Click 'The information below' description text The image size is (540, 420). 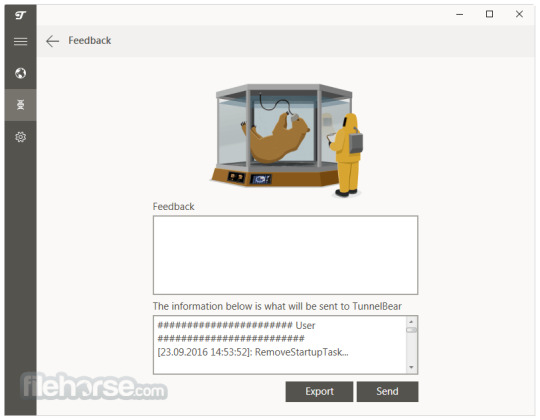[277, 306]
